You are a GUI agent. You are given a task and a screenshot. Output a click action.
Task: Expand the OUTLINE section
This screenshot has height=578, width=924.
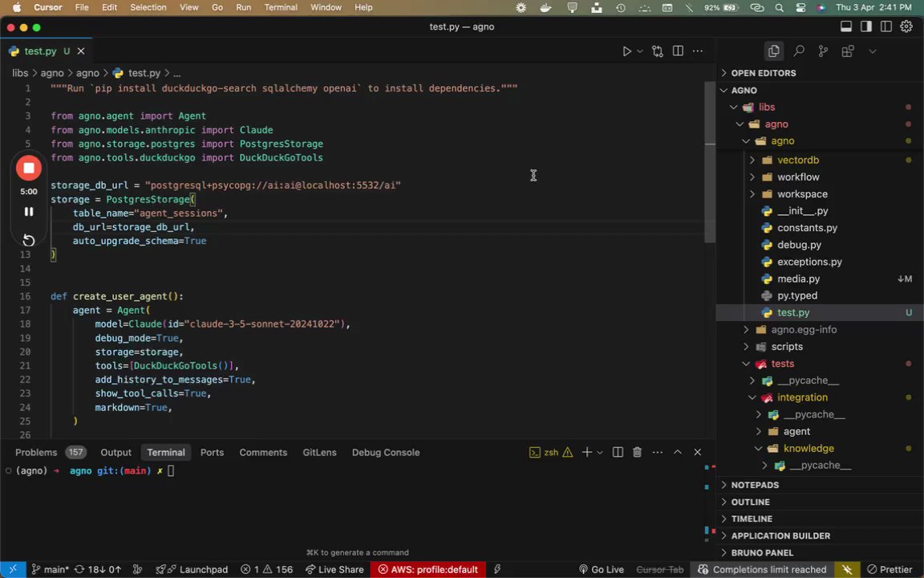(x=750, y=502)
